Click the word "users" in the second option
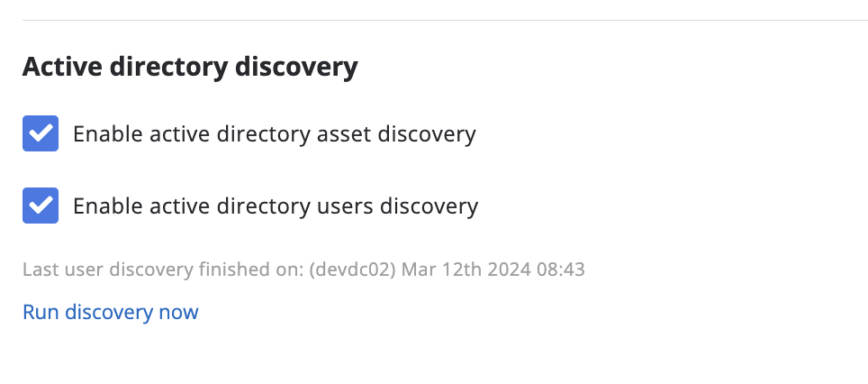868x384 pixels. 344,206
